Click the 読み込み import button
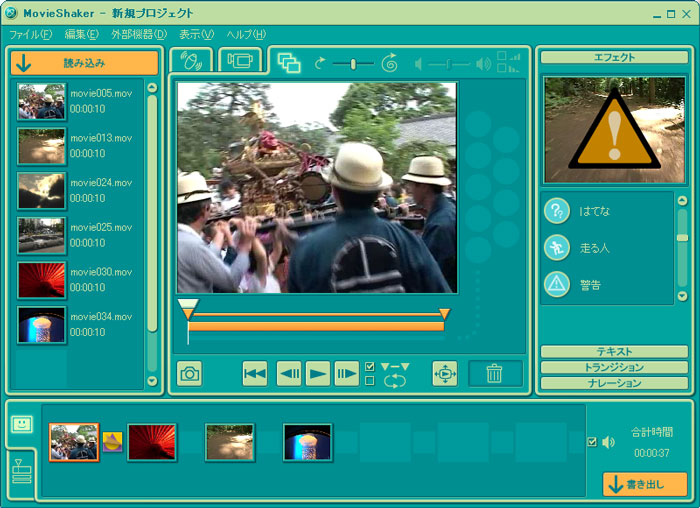This screenshot has width=700, height=508. click(84, 62)
